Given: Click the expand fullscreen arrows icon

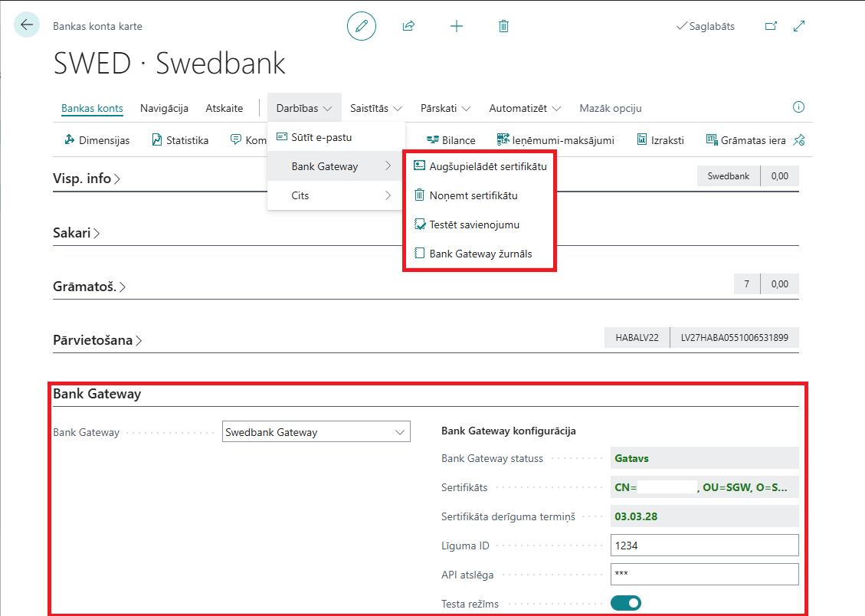Looking at the screenshot, I should pos(799,26).
